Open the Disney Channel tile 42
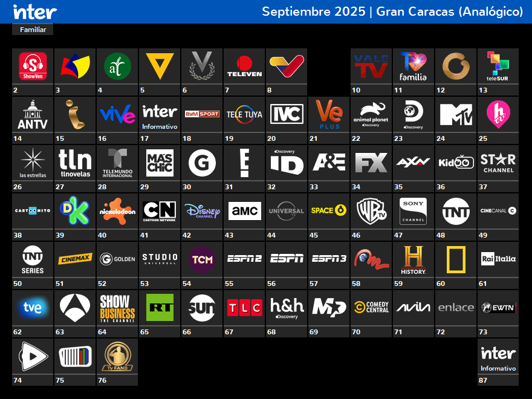The height and width of the screenshot is (399, 532). click(x=202, y=211)
